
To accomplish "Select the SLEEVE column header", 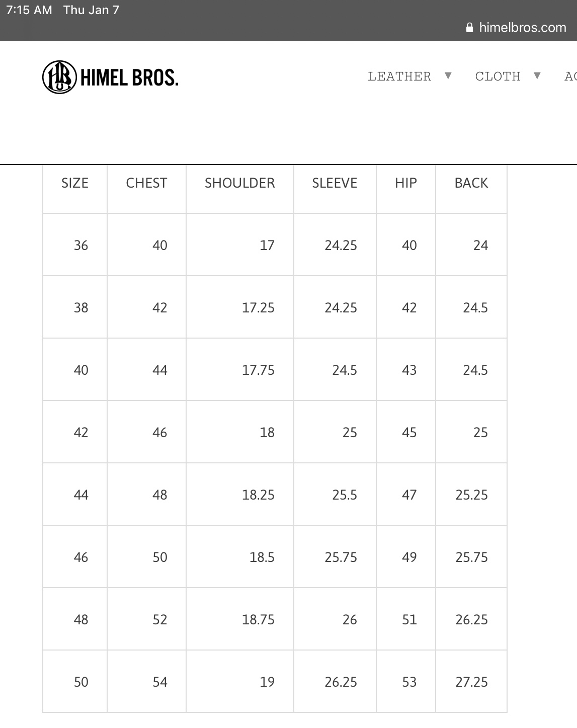I will coord(335,183).
